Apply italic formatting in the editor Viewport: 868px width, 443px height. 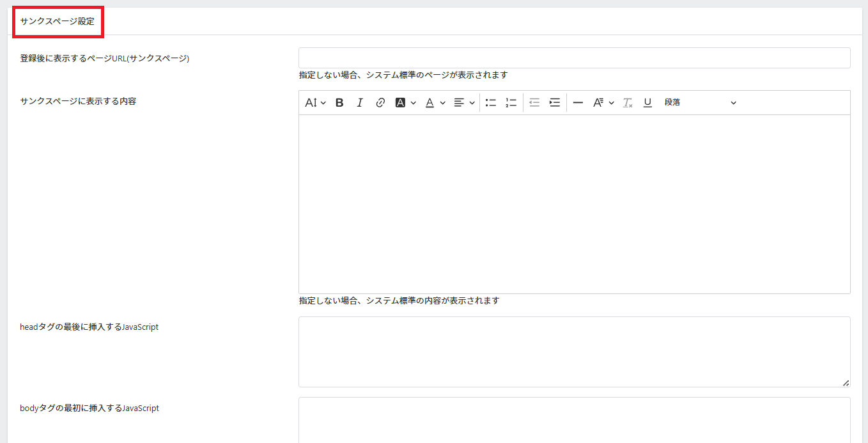360,103
